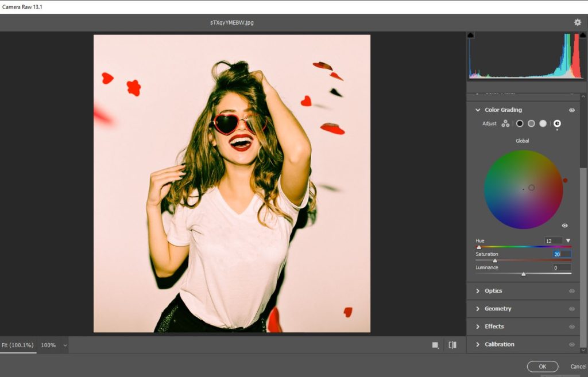
Task: Select the Highlights adjust wheel
Action: [x=543, y=123]
